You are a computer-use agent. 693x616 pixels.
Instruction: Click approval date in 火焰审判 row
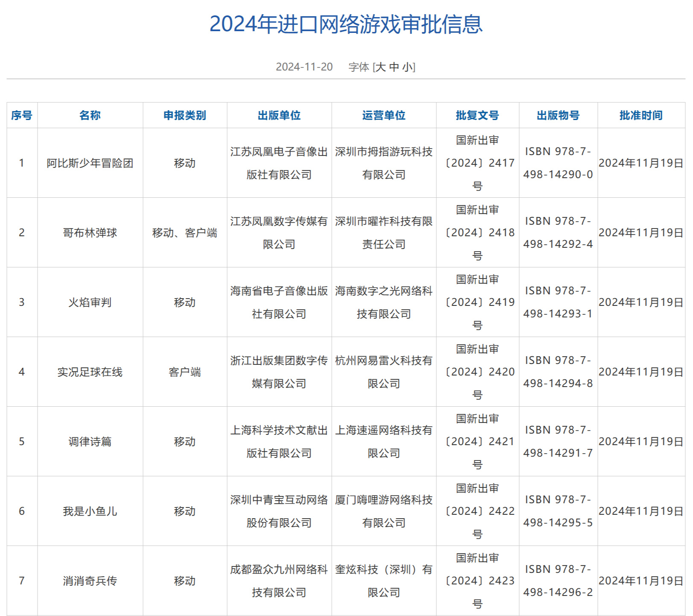pyautogui.click(x=641, y=302)
